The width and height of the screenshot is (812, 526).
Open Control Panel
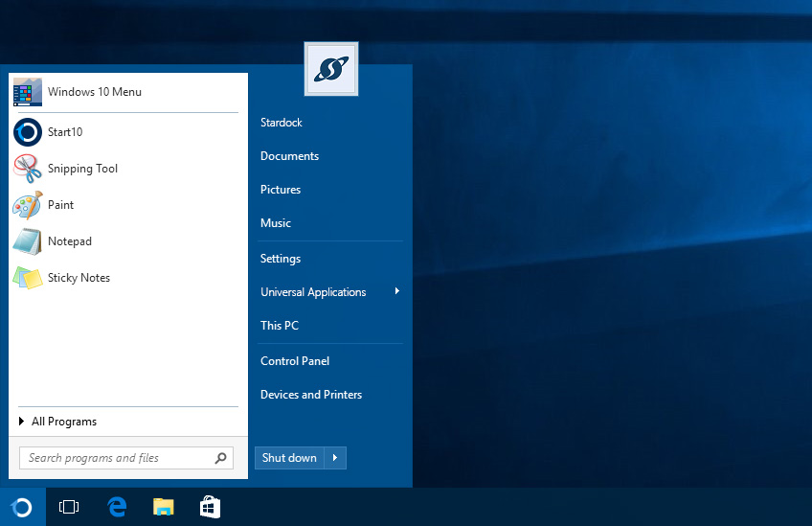click(x=295, y=361)
